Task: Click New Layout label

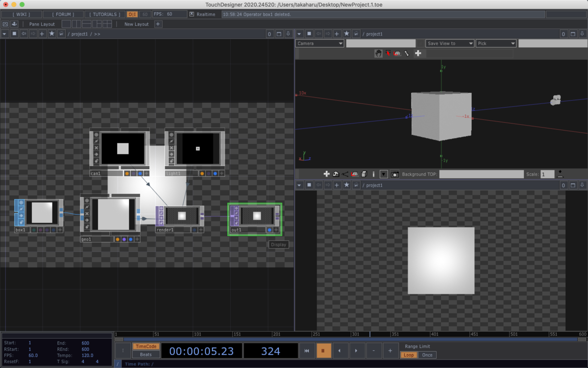Action: pos(136,24)
